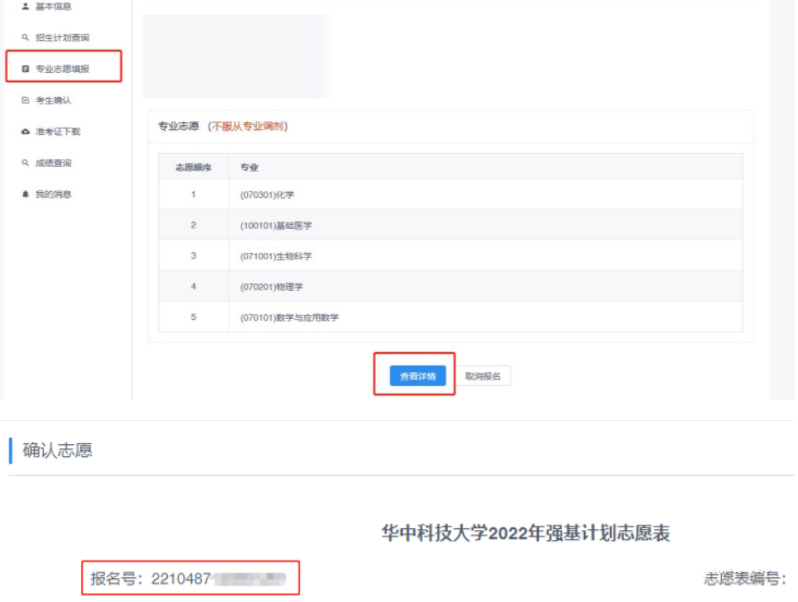Go to 考生确认 page

pos(53,100)
